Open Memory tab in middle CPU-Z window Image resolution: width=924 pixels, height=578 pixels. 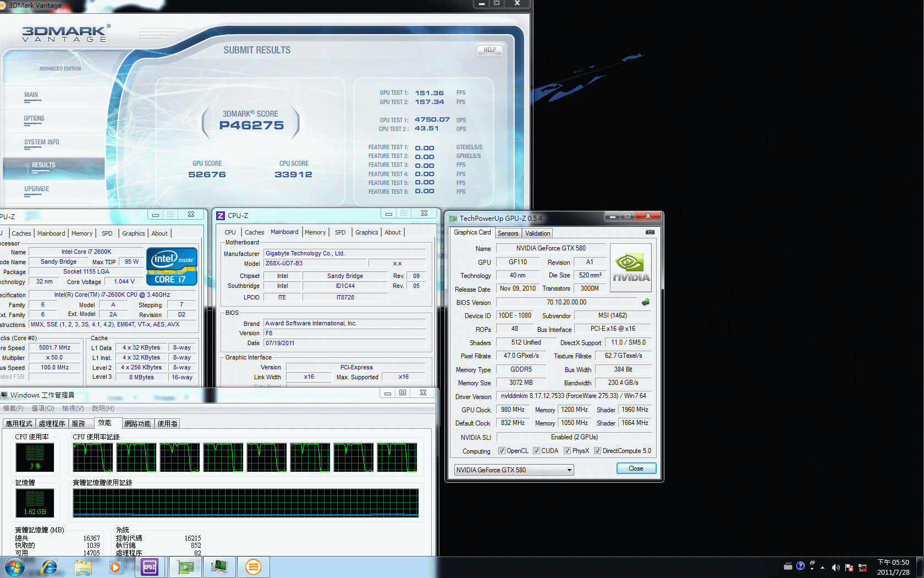point(315,232)
